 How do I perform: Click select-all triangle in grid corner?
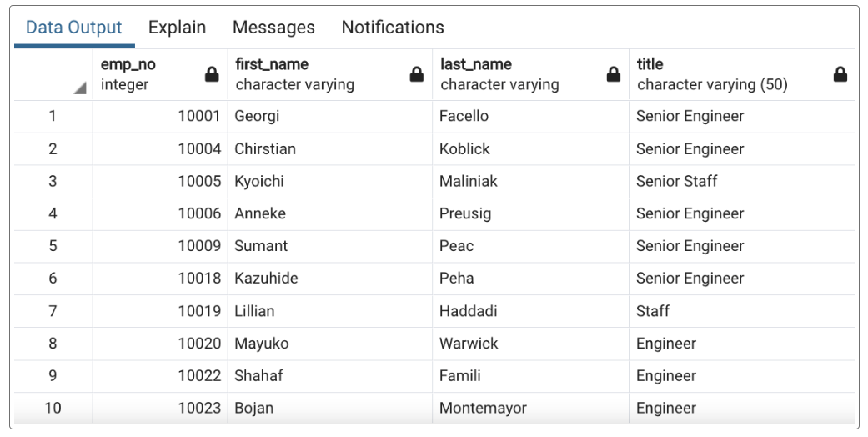(80, 88)
